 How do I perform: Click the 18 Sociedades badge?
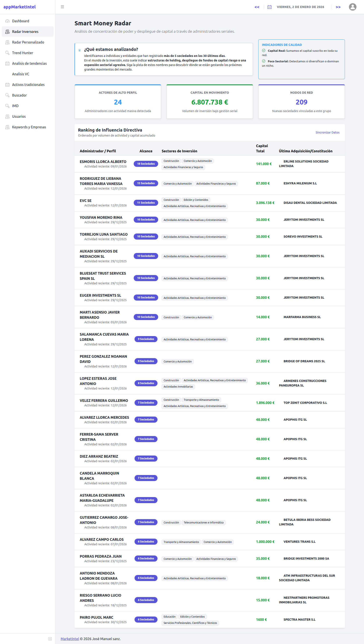[x=146, y=164]
